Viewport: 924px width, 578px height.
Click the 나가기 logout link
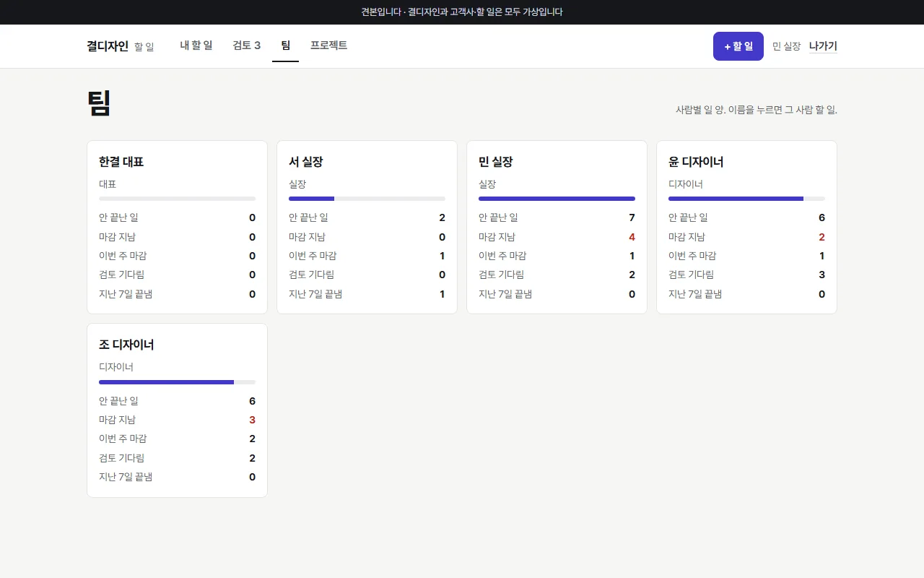click(x=823, y=46)
